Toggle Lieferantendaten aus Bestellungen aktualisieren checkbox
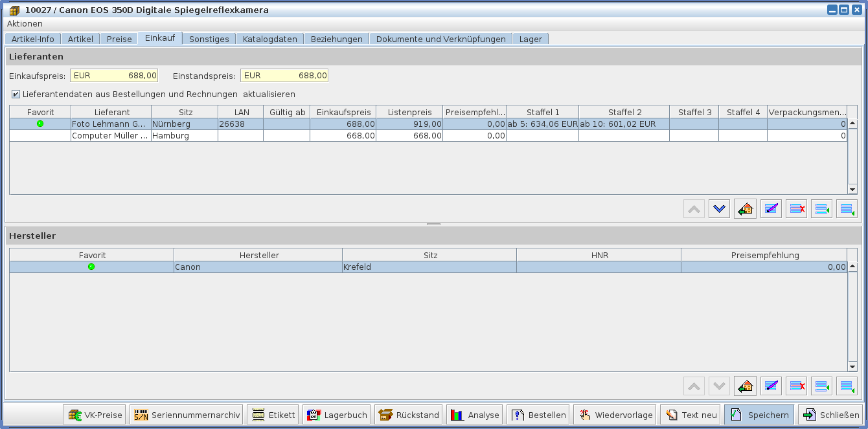The width and height of the screenshot is (868, 429). coord(16,94)
